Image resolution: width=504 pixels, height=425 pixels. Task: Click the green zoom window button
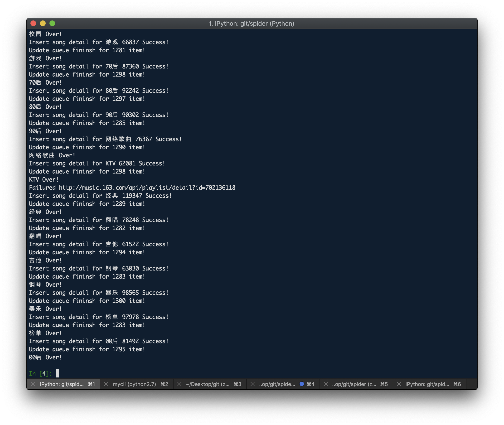point(52,23)
